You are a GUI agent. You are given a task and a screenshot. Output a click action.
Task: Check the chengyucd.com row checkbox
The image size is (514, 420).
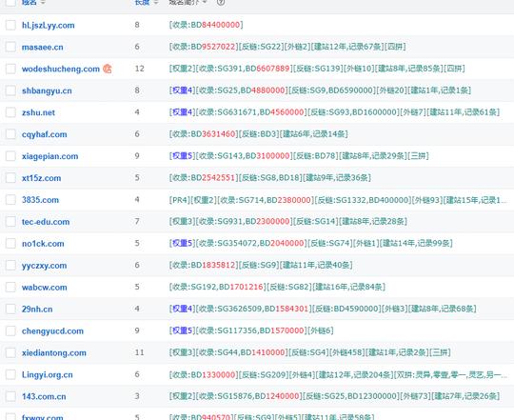tap(10, 330)
